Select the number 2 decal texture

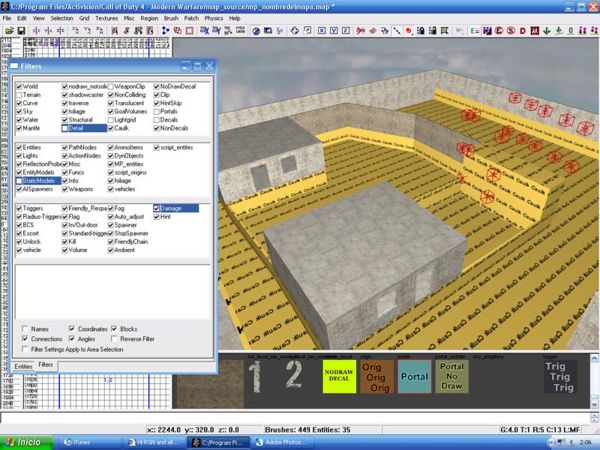click(x=294, y=376)
